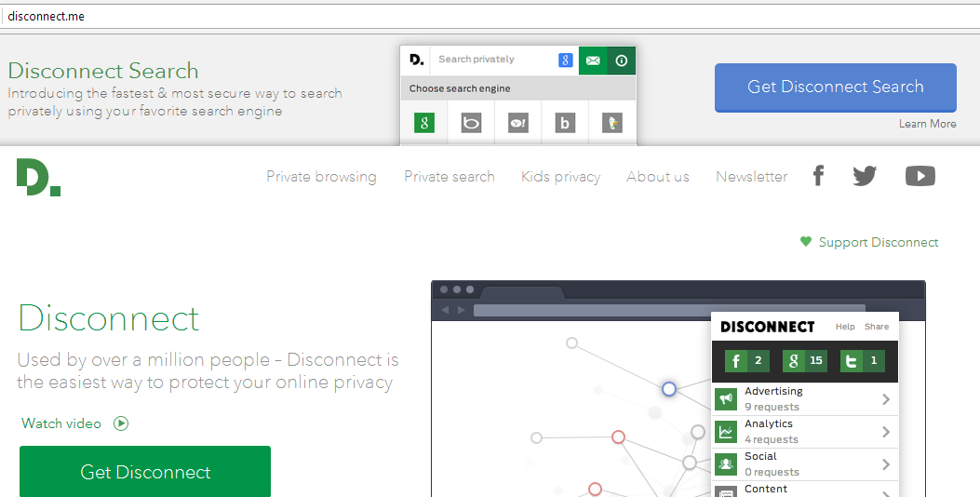Viewport: 980px width, 497px height.
Task: Click the Disconnect Search heading text
Action: tap(103, 71)
